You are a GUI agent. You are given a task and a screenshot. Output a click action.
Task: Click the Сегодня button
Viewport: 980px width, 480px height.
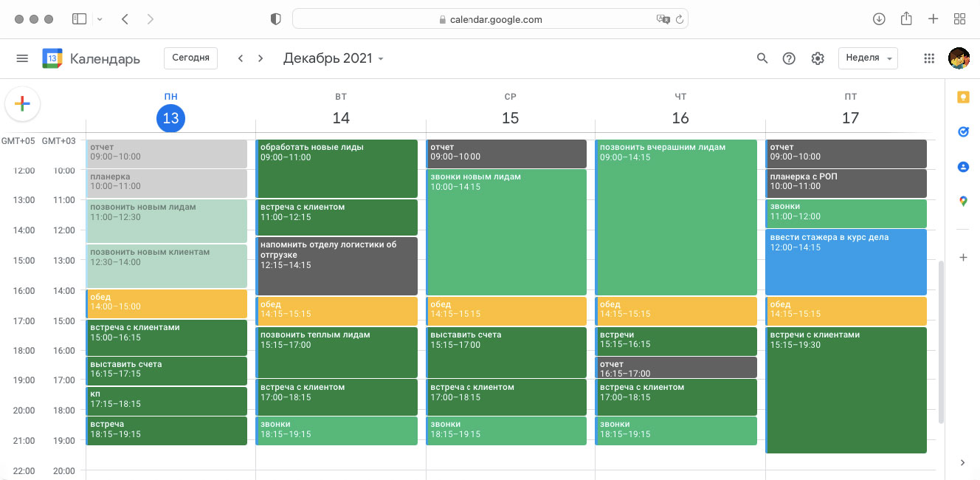pyautogui.click(x=190, y=58)
